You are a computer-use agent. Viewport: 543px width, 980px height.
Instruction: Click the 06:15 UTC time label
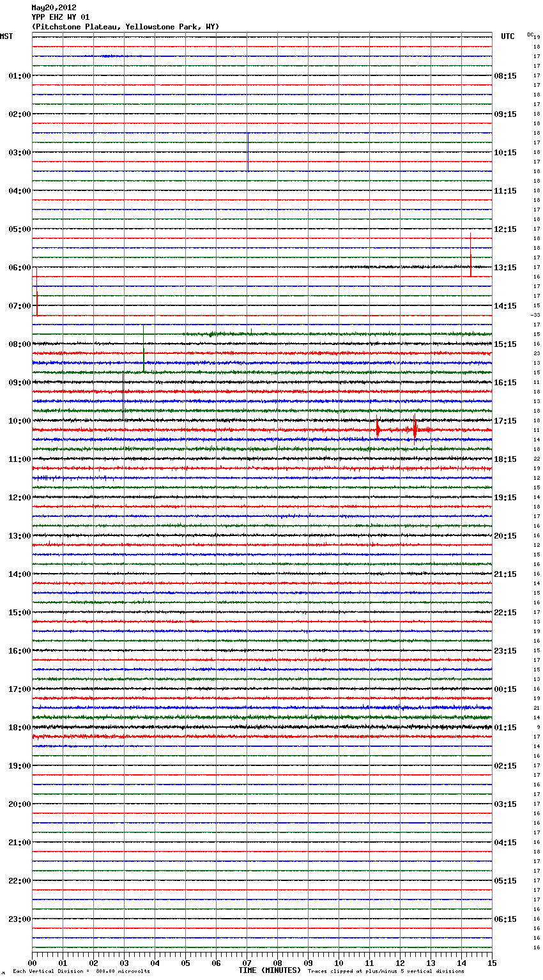pyautogui.click(x=505, y=919)
